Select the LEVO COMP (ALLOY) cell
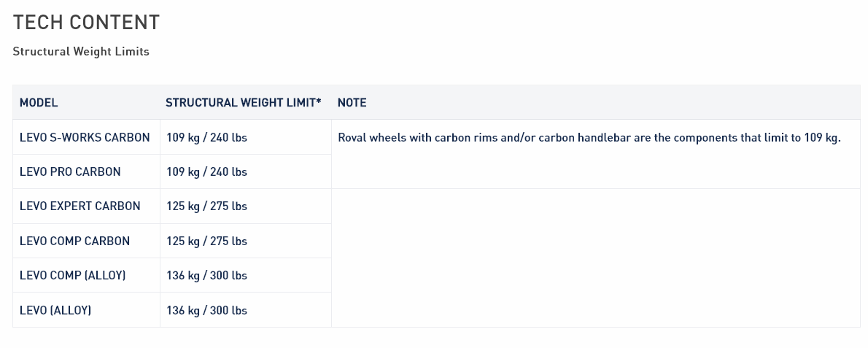868x348 pixels. point(72,276)
